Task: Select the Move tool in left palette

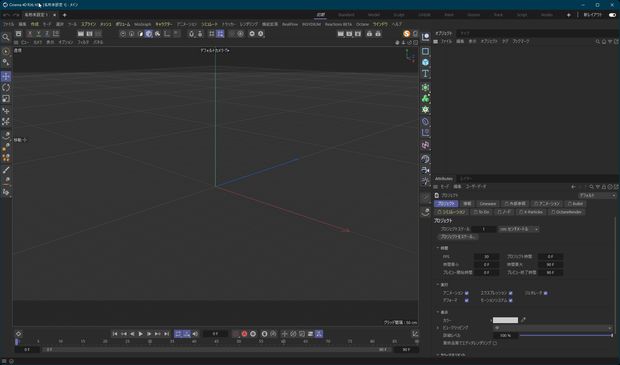Action: [x=6, y=76]
